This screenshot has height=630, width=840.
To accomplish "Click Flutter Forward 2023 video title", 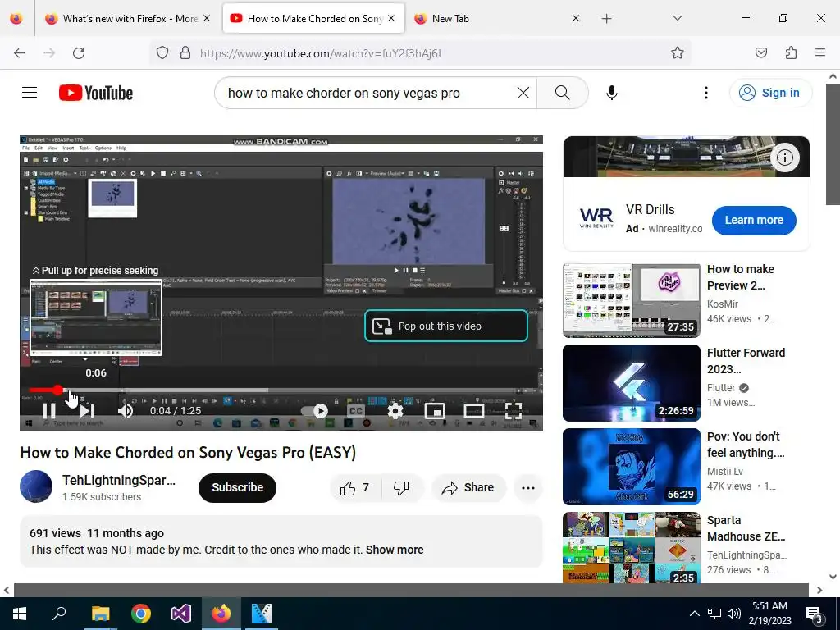I will point(746,361).
